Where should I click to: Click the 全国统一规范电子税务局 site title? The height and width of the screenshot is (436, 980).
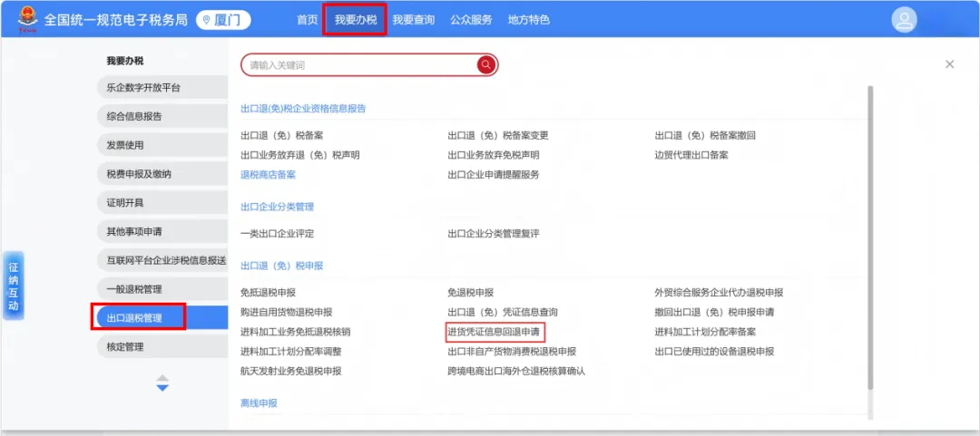pyautogui.click(x=115, y=20)
